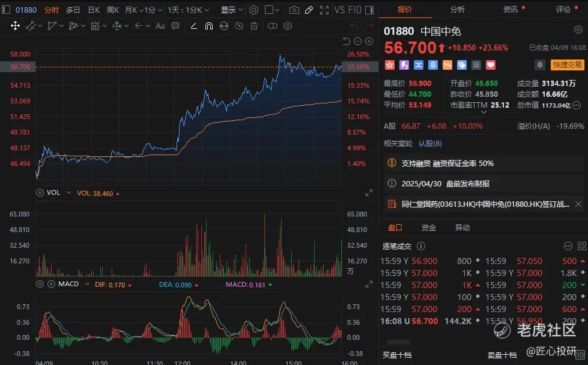Switch to the 周K weekly candlestick view
588x365 pixels.
113,10
